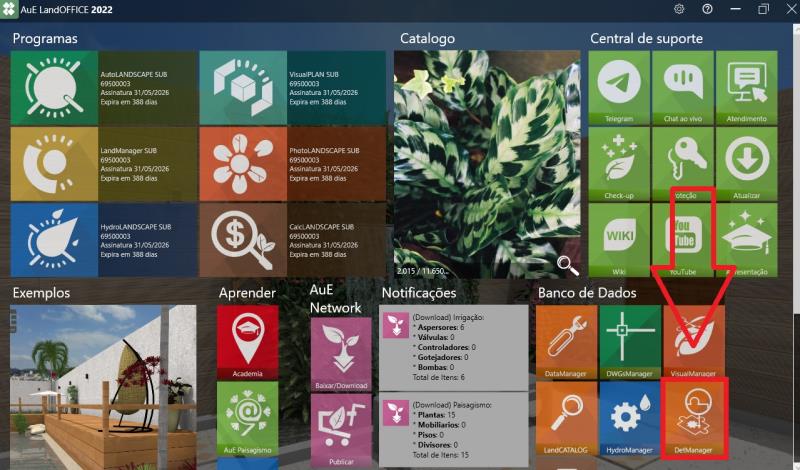The height and width of the screenshot is (470, 800).
Task: Click the Atualizar download tile
Action: 746,164
